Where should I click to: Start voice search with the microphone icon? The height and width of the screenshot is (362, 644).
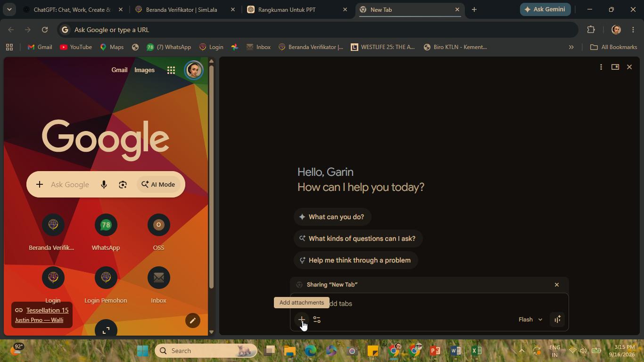pos(104,185)
